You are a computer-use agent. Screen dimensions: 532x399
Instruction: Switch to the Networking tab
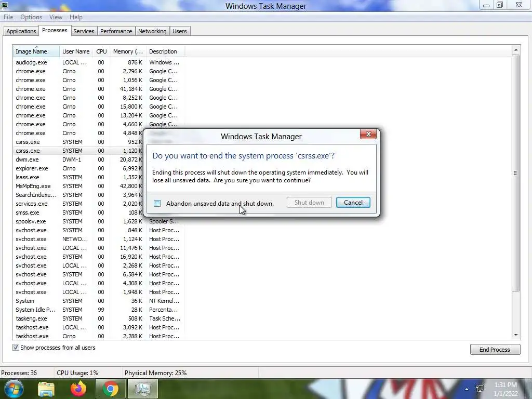tap(152, 31)
